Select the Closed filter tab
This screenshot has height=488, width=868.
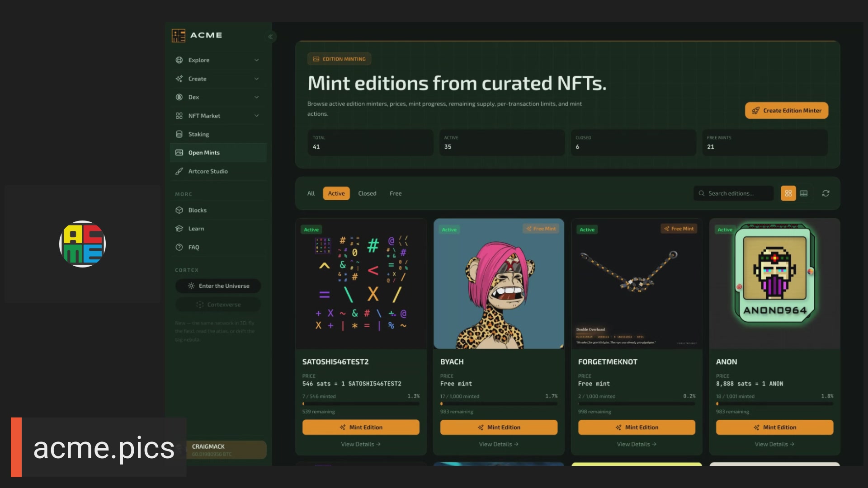pyautogui.click(x=367, y=193)
